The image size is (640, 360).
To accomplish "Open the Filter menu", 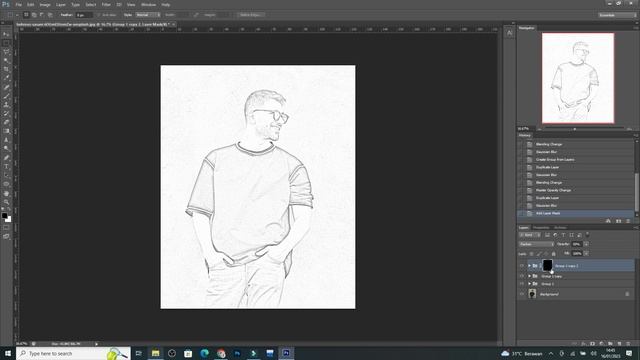I will click(x=106, y=4).
